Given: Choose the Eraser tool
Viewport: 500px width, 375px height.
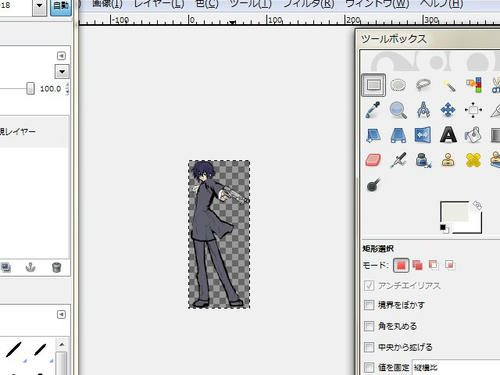Looking at the screenshot, I should 373,160.
